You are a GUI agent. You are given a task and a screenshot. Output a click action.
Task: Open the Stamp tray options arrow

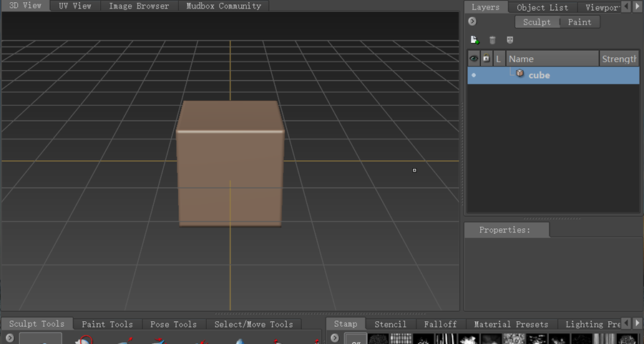[335, 338]
